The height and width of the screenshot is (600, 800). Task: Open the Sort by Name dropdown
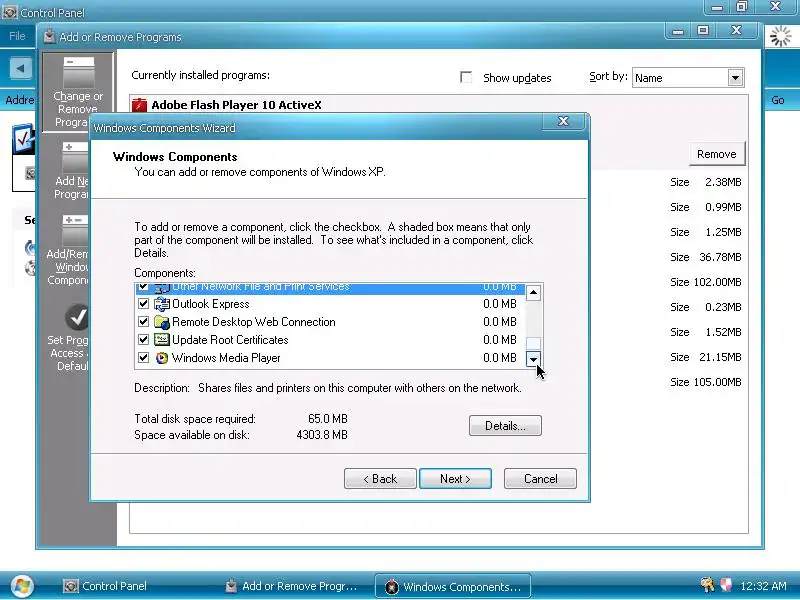click(735, 78)
